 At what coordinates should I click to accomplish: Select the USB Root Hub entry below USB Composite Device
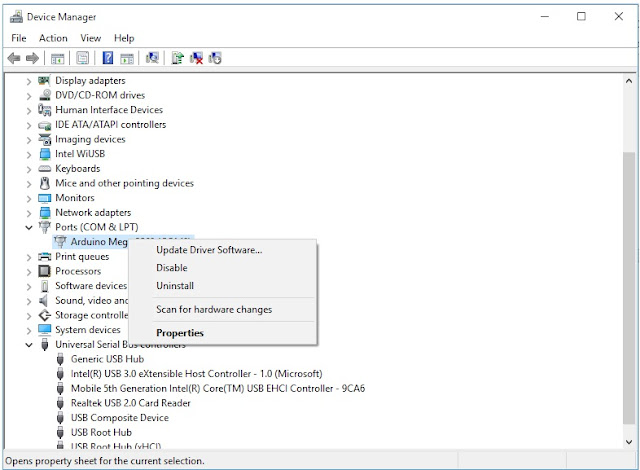(101, 432)
